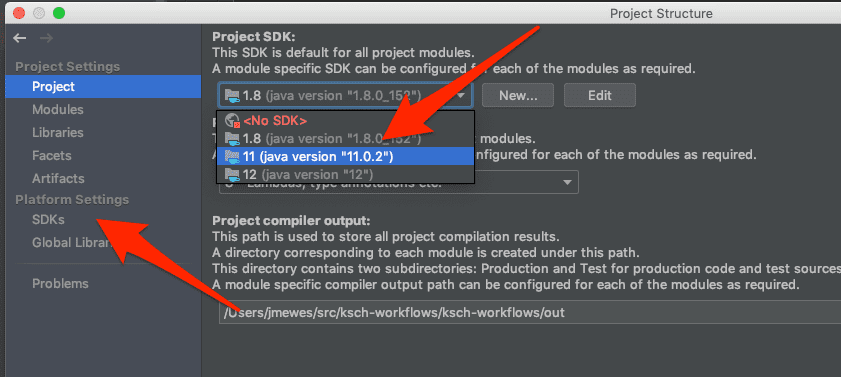Choose the <No SDK> option
Viewport: 841px width, 377px height.
coord(345,121)
